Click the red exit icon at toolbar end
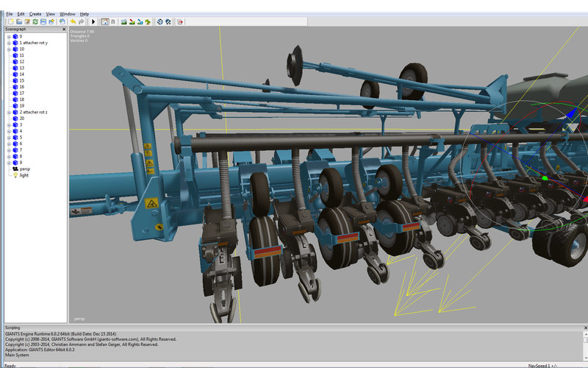Viewport: 588px width, 368px height. point(178,22)
